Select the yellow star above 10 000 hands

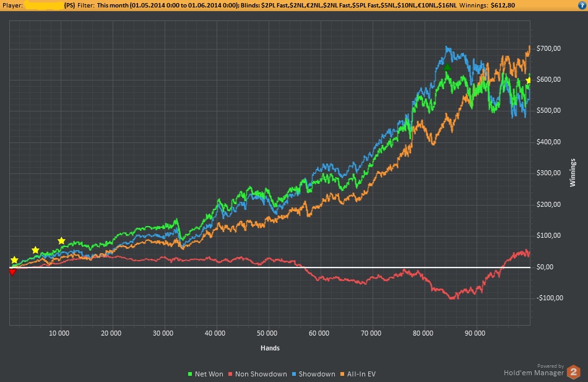pyautogui.click(x=61, y=241)
